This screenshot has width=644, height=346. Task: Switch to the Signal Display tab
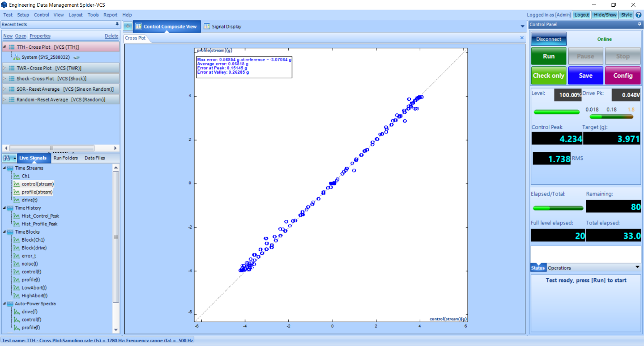pos(222,27)
